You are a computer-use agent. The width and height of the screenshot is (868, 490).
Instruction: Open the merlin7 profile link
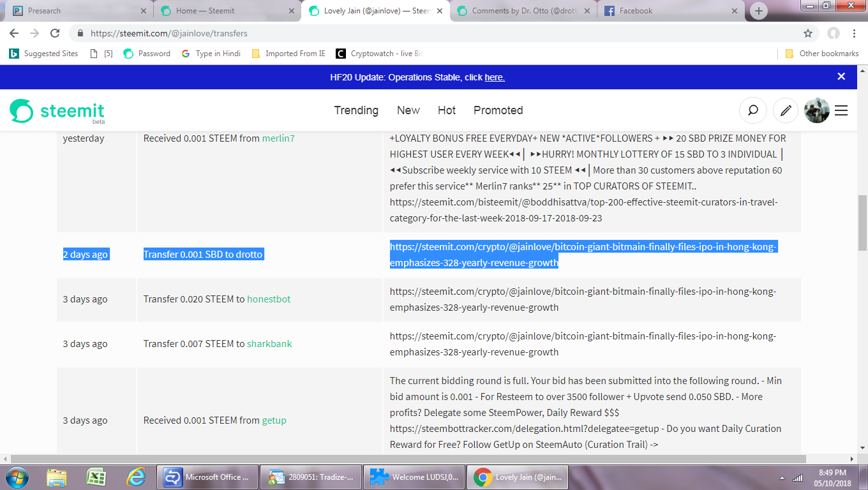pos(278,138)
